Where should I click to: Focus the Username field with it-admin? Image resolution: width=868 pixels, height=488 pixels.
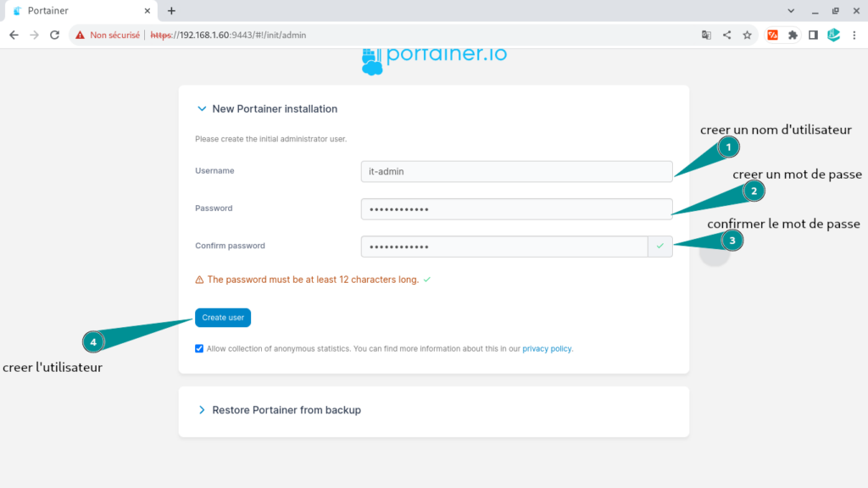click(516, 171)
